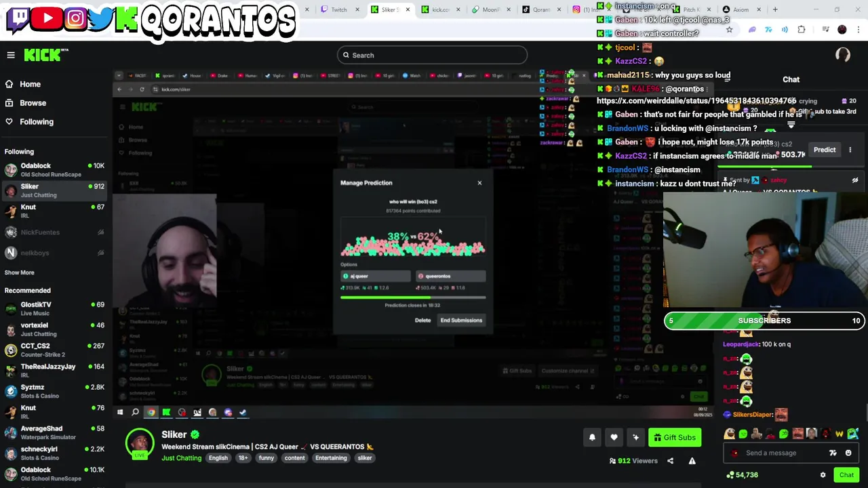Open recommended channel Syztmz
Viewport: 868px width, 488px height.
pos(54,391)
